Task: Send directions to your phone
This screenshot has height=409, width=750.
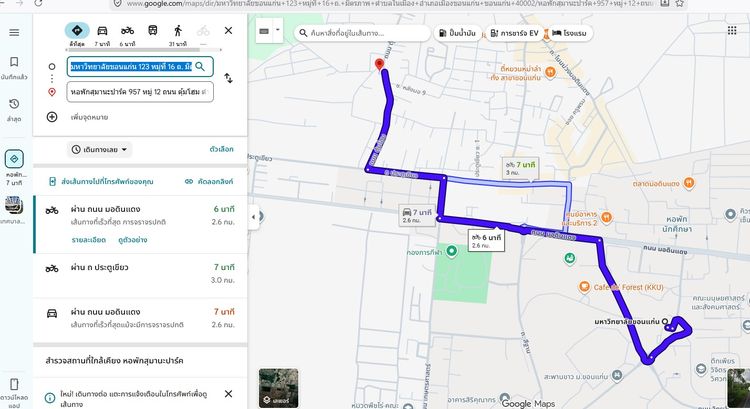Action: pos(101,182)
